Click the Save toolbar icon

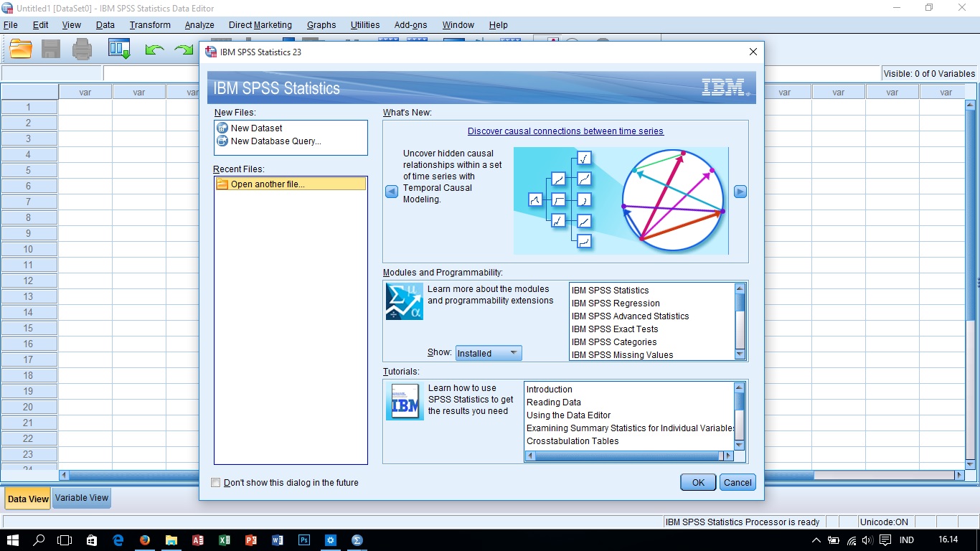pos(51,49)
